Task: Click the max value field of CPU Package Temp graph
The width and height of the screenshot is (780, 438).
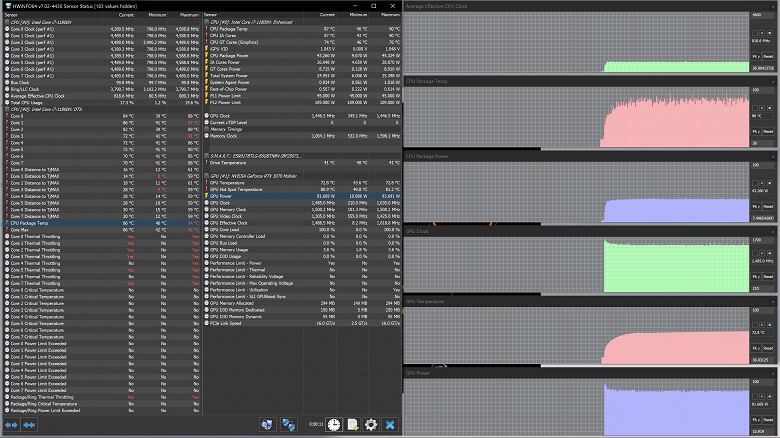Action: [762, 90]
